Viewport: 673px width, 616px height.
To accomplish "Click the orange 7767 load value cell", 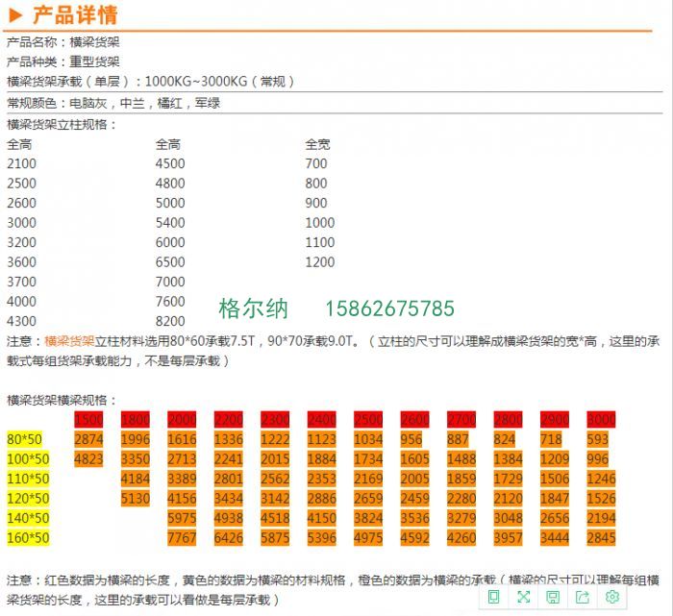I will pyautogui.click(x=182, y=537).
